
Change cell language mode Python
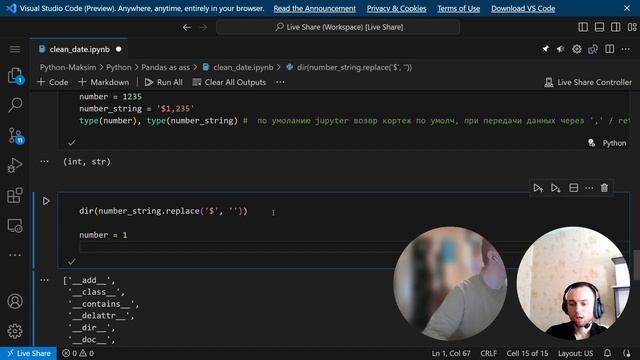[x=614, y=143]
